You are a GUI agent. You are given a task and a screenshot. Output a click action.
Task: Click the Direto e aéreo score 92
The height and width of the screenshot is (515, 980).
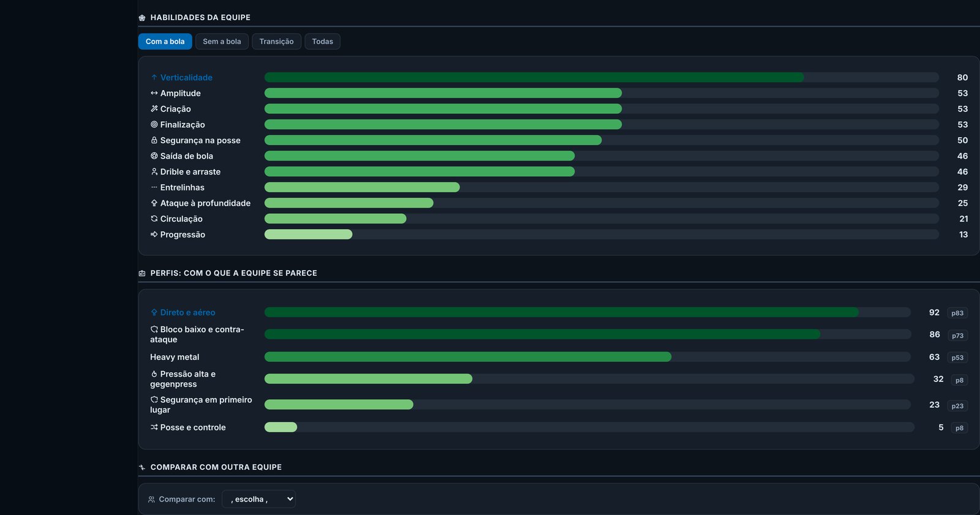(x=934, y=312)
